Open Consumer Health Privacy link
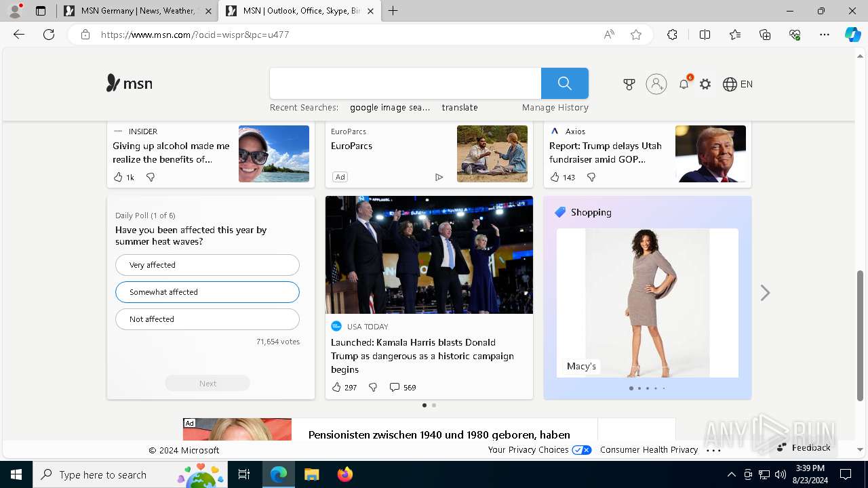868x488 pixels. (649, 450)
